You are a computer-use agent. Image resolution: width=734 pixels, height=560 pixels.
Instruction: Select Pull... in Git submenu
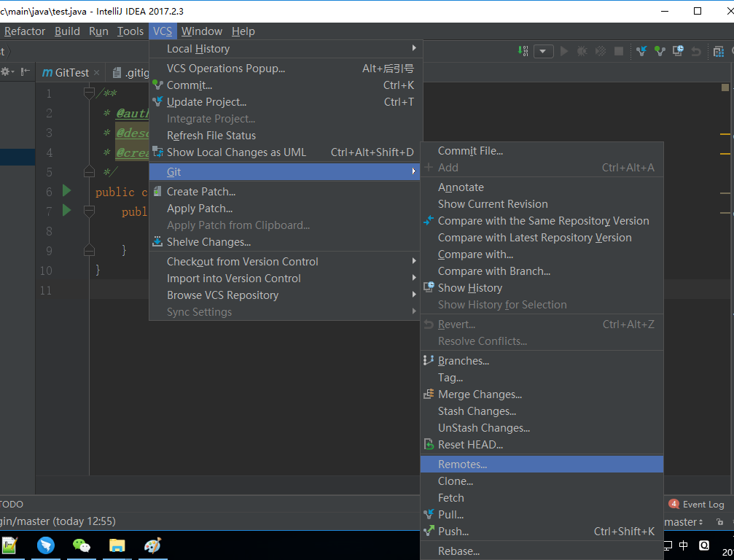click(x=542, y=515)
